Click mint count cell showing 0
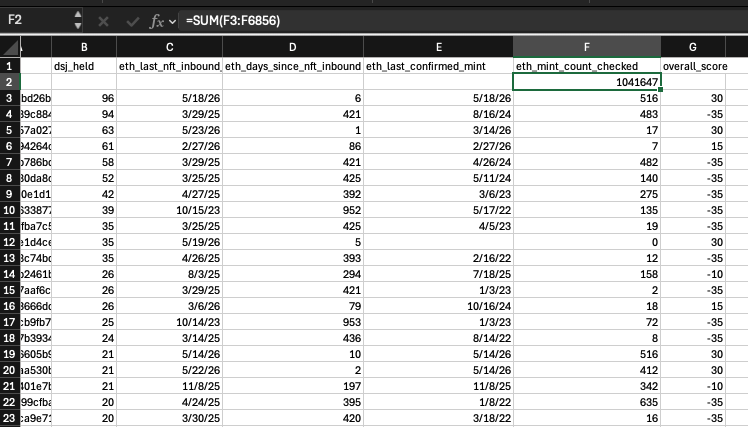 (x=587, y=242)
